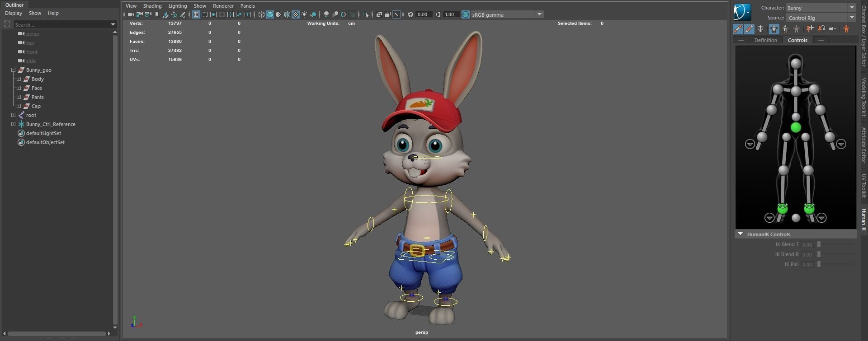Image resolution: width=868 pixels, height=341 pixels.
Task: Toggle the Field Chart overlay
Action: [x=231, y=14]
